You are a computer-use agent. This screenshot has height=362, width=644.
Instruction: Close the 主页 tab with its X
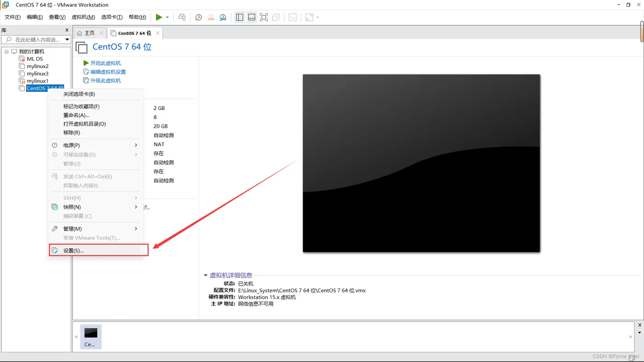pos(101,33)
